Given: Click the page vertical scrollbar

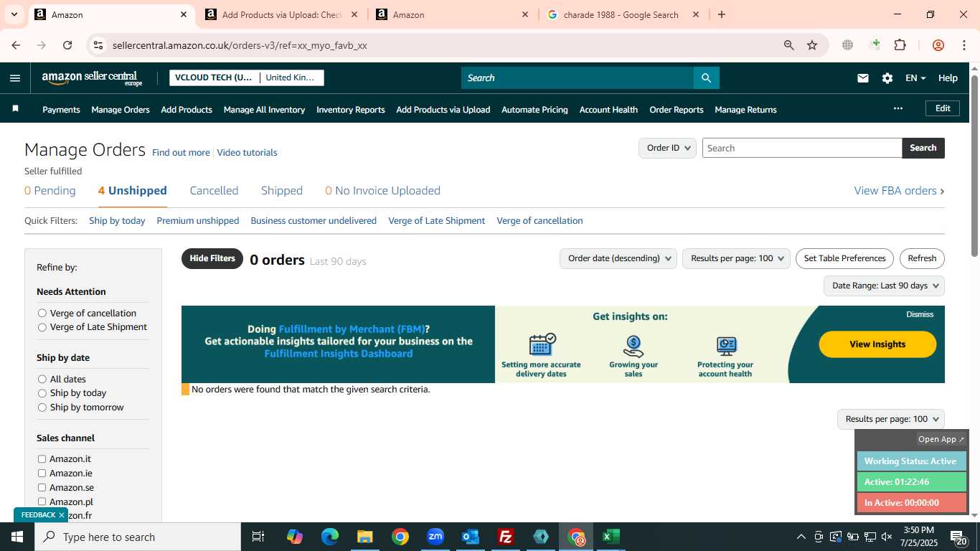Looking at the screenshot, I should pyautogui.click(x=974, y=165).
